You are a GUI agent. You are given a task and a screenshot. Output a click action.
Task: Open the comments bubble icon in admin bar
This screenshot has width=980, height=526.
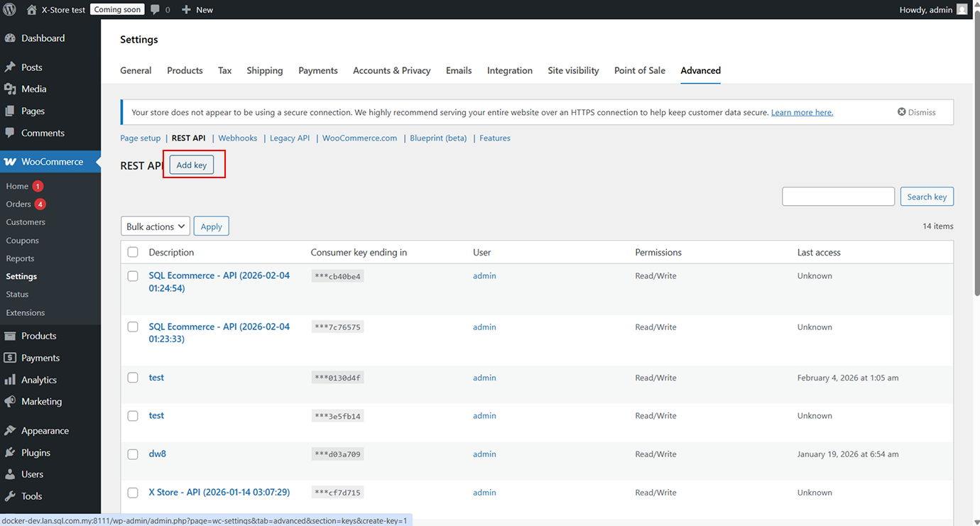(x=154, y=10)
